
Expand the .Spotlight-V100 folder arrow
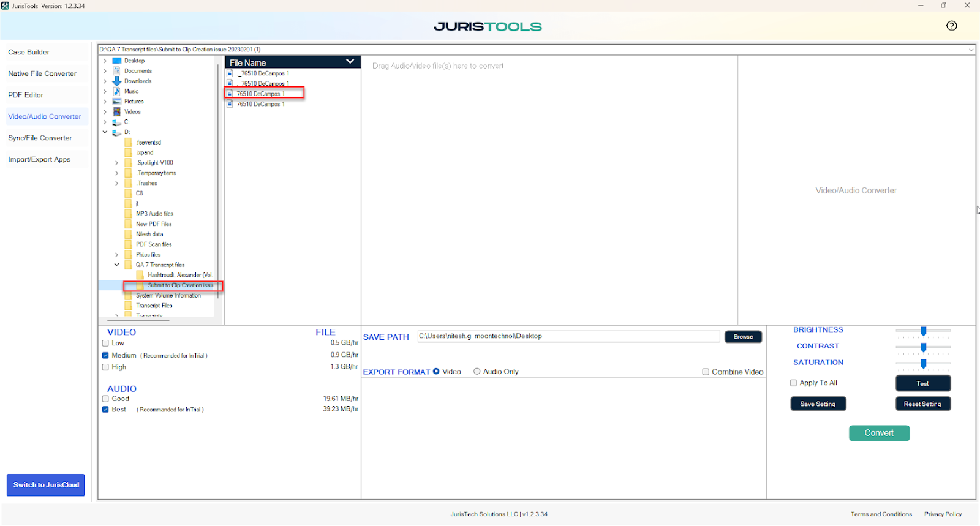(116, 163)
